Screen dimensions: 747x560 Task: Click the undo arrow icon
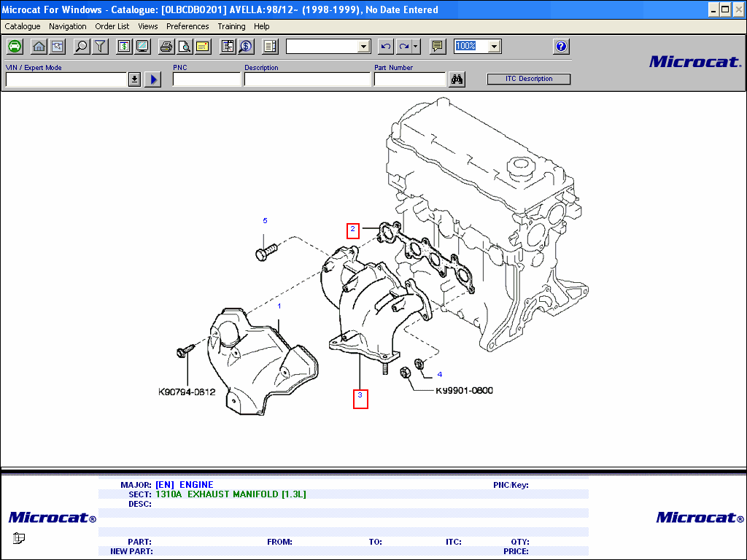385,46
